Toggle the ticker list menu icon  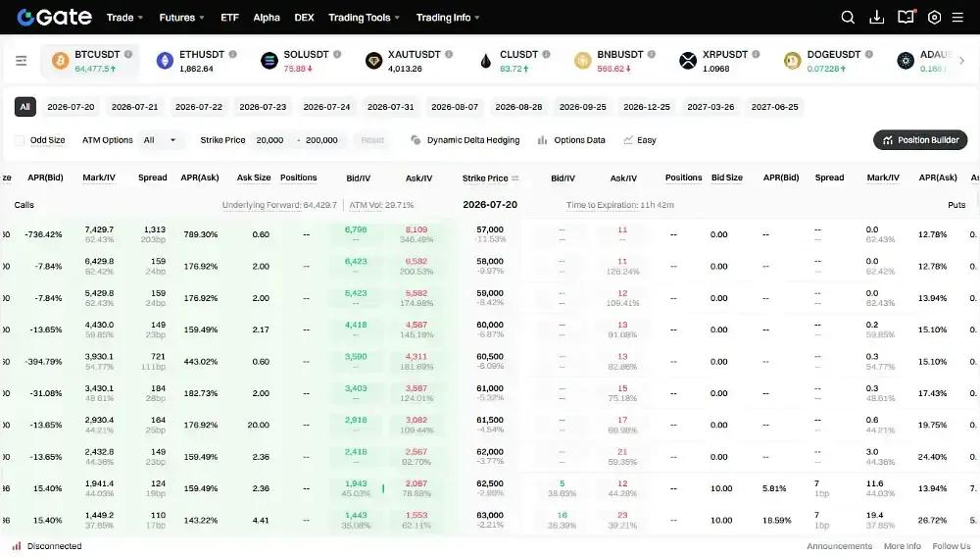click(x=22, y=61)
